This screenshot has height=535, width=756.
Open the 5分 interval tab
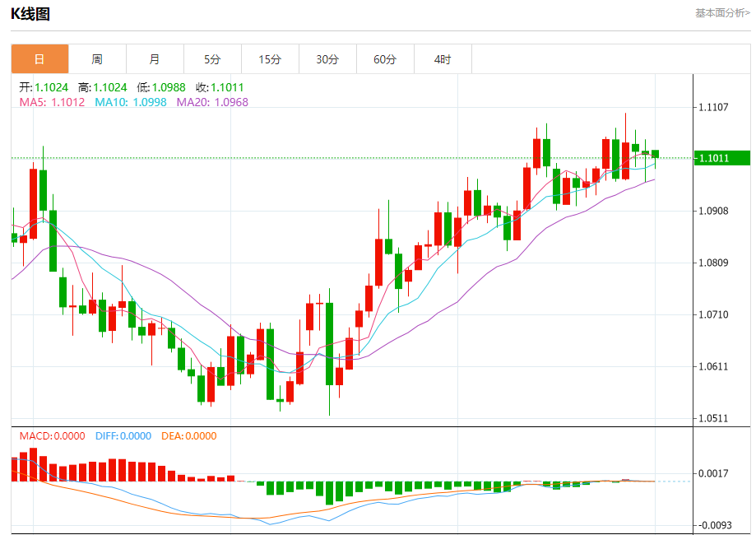tap(212, 59)
